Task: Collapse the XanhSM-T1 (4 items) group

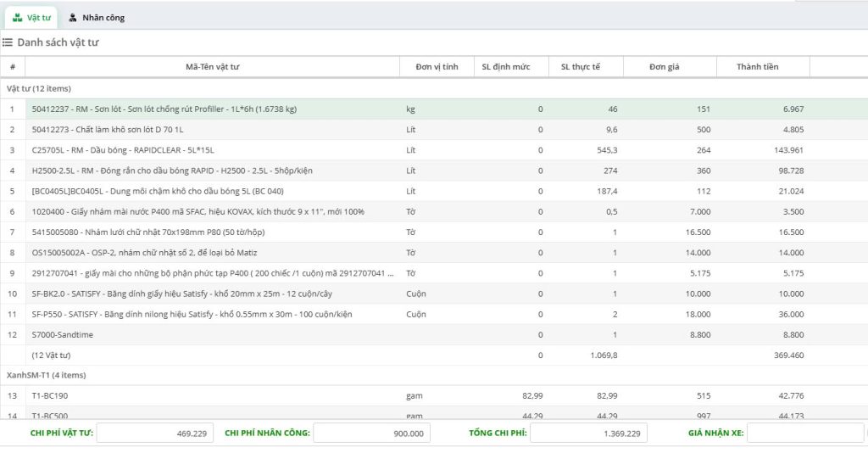Action: pos(46,375)
